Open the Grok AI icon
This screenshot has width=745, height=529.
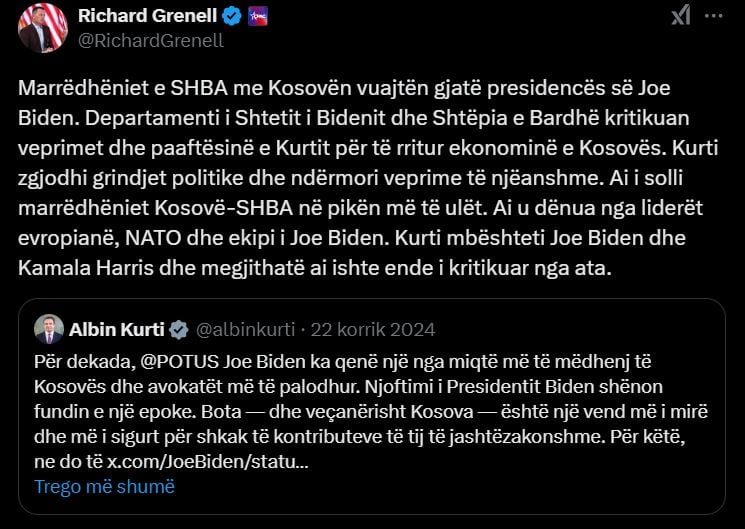(x=680, y=15)
